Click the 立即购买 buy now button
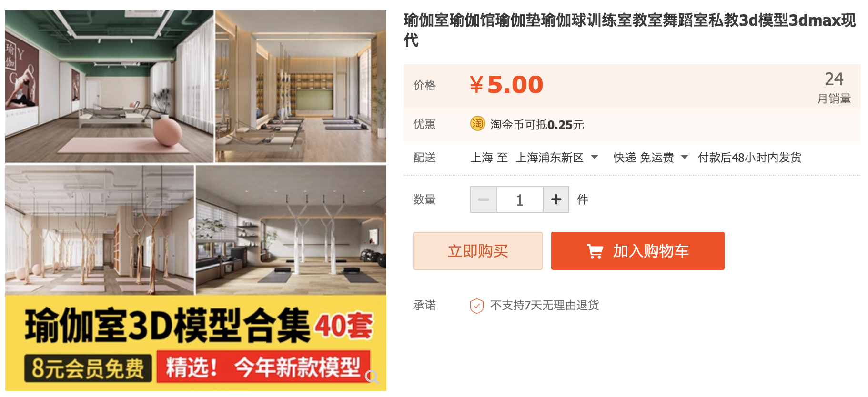Image resolution: width=868 pixels, height=397 pixels. (478, 251)
